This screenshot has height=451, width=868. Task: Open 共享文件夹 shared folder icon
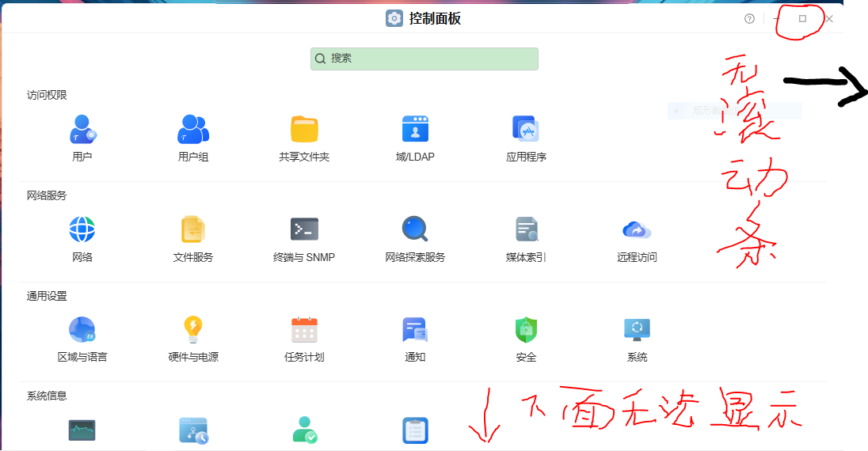304,130
